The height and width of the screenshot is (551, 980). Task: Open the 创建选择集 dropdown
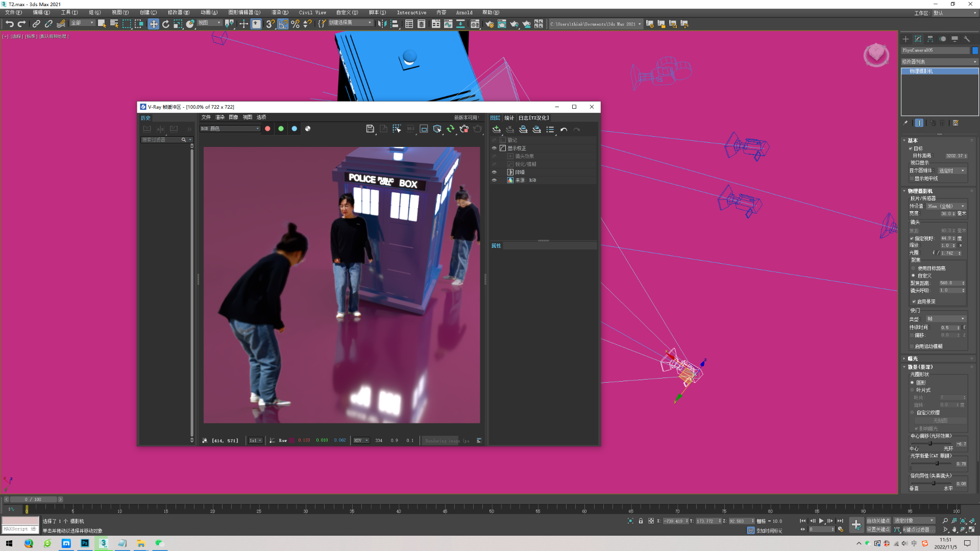coord(350,23)
